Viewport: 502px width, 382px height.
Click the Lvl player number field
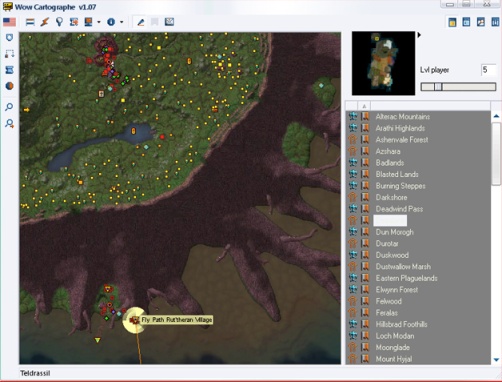coord(488,70)
